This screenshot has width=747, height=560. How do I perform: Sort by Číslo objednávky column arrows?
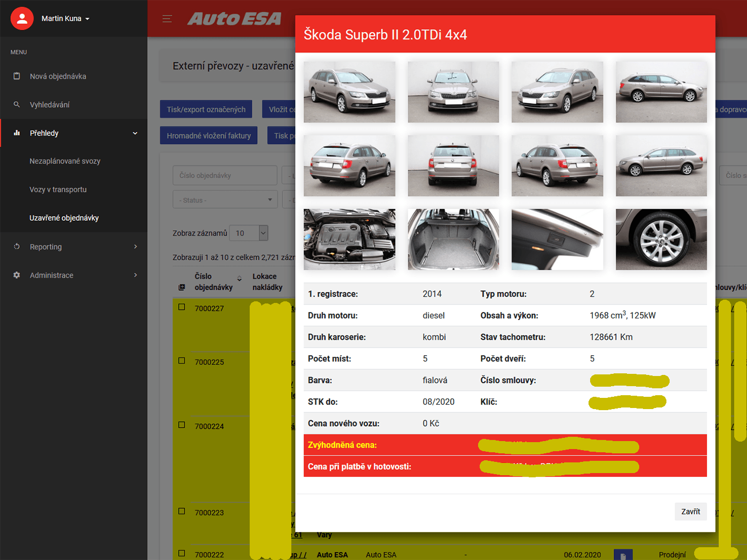[240, 278]
